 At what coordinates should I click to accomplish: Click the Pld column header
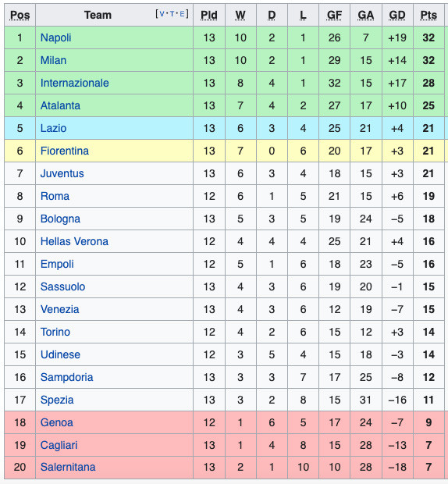coord(209,15)
